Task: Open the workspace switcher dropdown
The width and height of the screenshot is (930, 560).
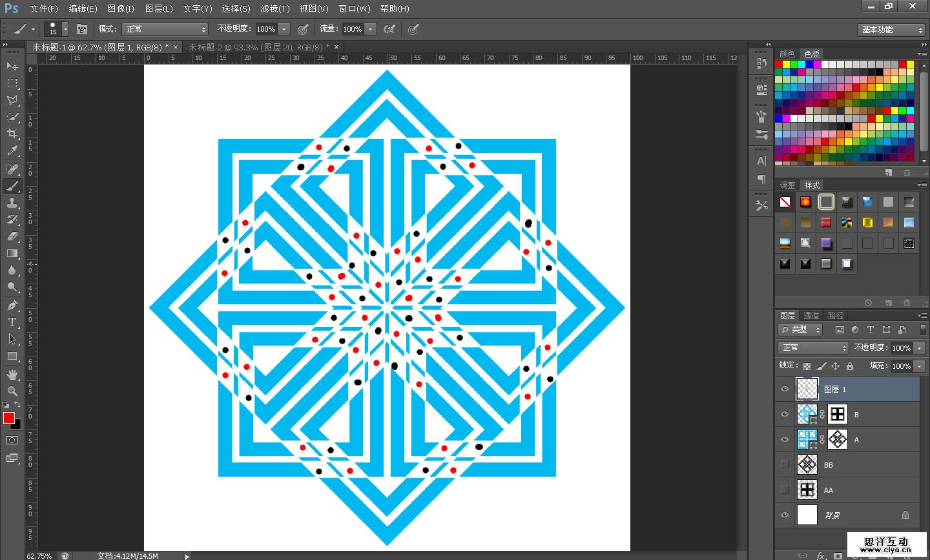Action: coord(892,30)
